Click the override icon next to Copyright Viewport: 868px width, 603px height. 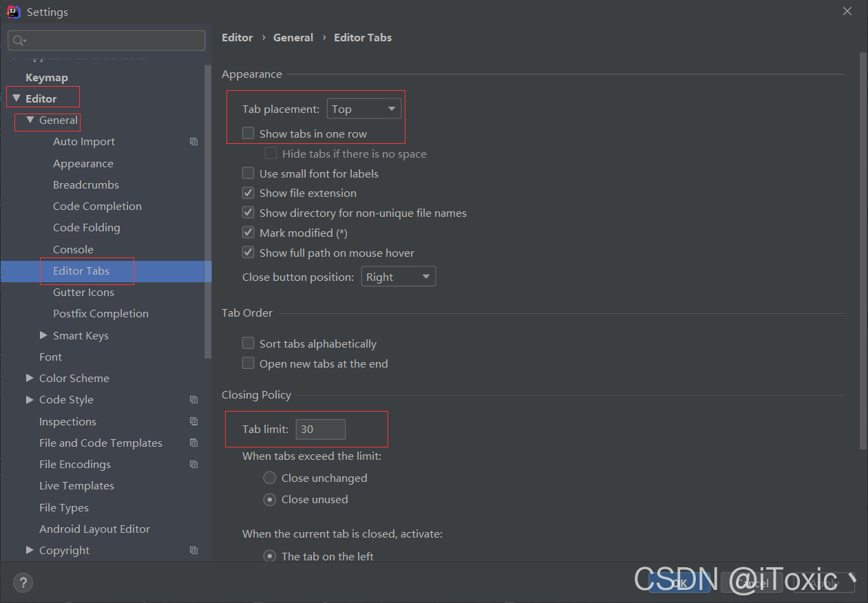[x=193, y=550]
